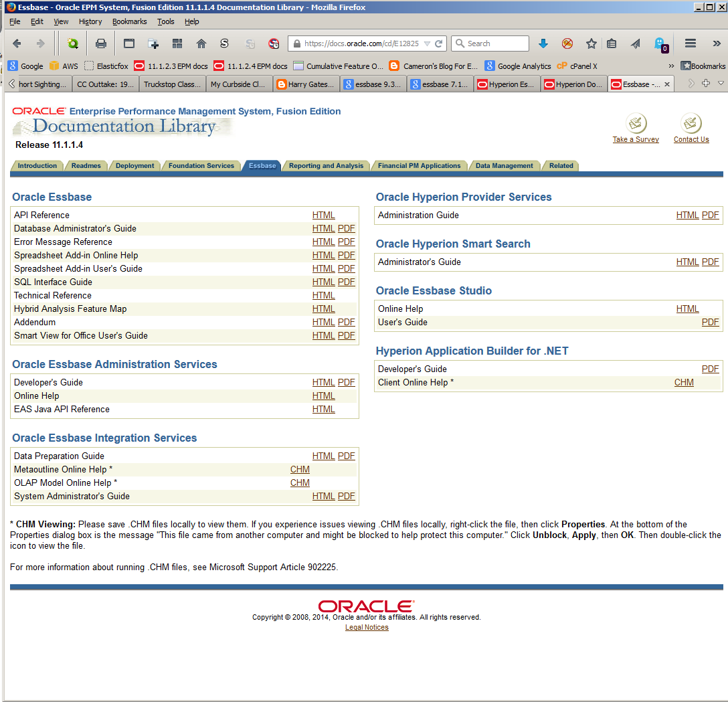728x702 pixels.
Task: Open the Ghostery ghost icon
Action: pyautogui.click(x=660, y=45)
